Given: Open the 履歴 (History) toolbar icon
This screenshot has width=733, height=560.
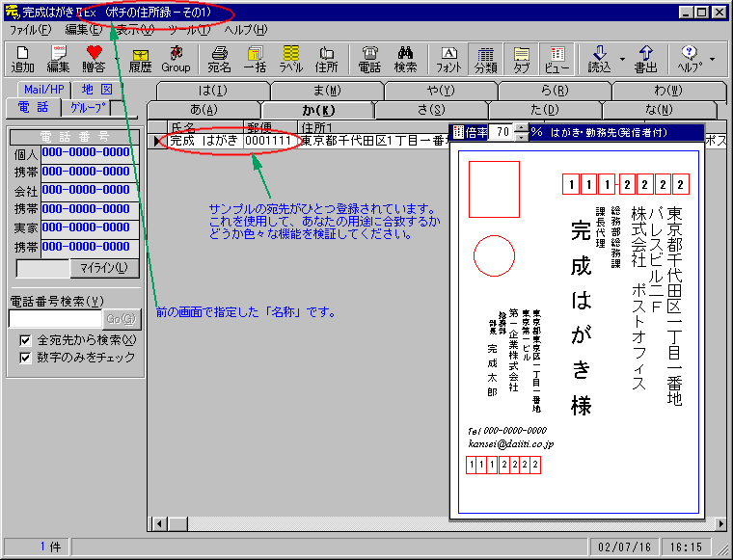Looking at the screenshot, I should (x=140, y=59).
